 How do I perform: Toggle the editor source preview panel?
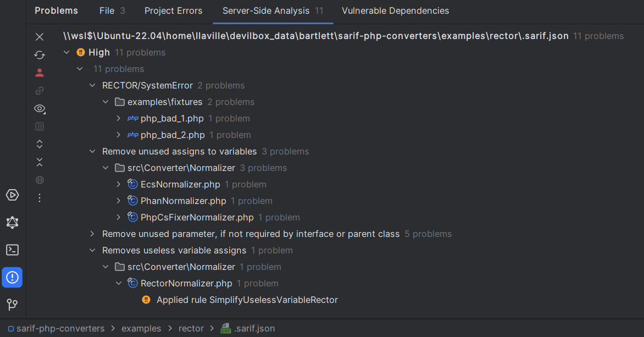[39, 126]
